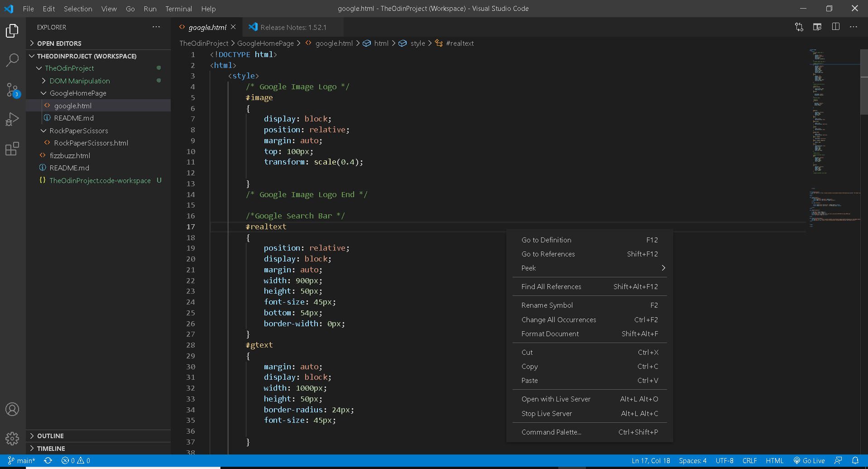Image resolution: width=868 pixels, height=469 pixels.
Task: Open the Extensions view
Action: pyautogui.click(x=12, y=149)
